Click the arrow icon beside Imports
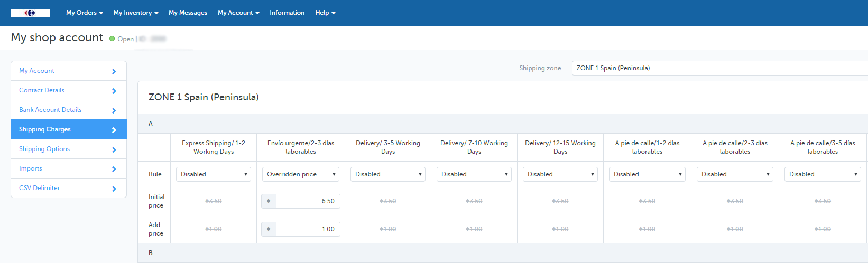Viewport: 868px width, 263px height. click(114, 169)
